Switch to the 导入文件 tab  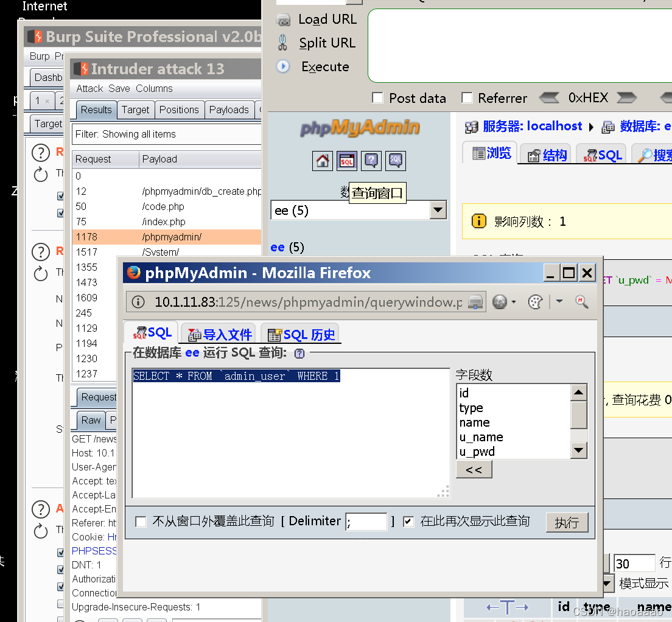pyautogui.click(x=219, y=335)
